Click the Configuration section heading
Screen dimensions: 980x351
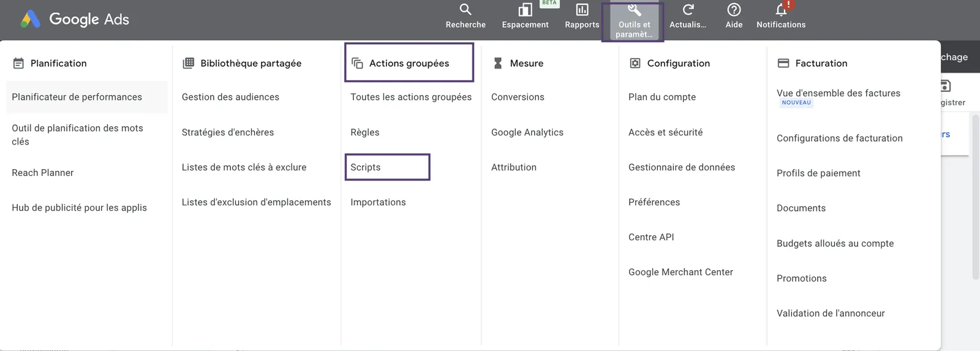679,63
